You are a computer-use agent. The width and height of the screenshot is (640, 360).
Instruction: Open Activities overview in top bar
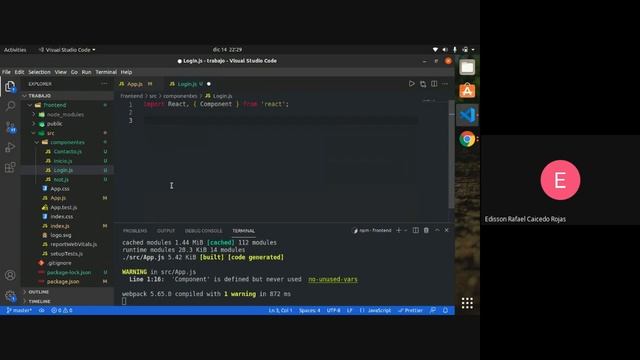pyautogui.click(x=15, y=50)
